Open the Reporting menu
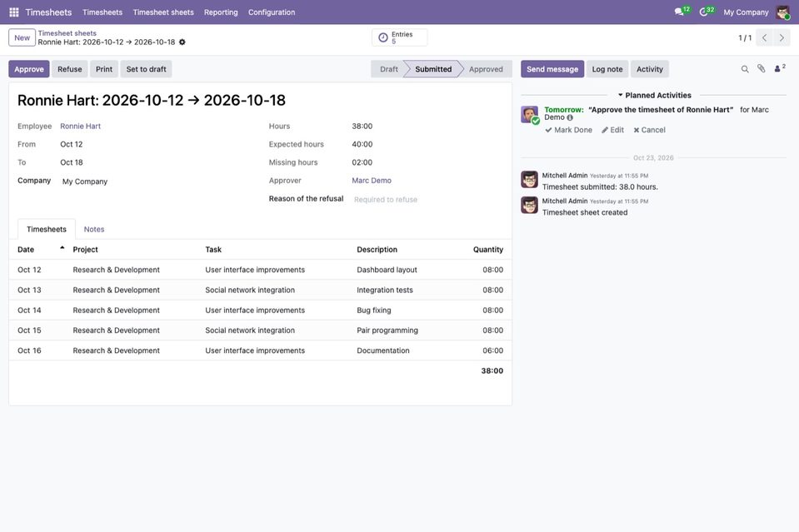This screenshot has height=532, width=799. pos(221,12)
